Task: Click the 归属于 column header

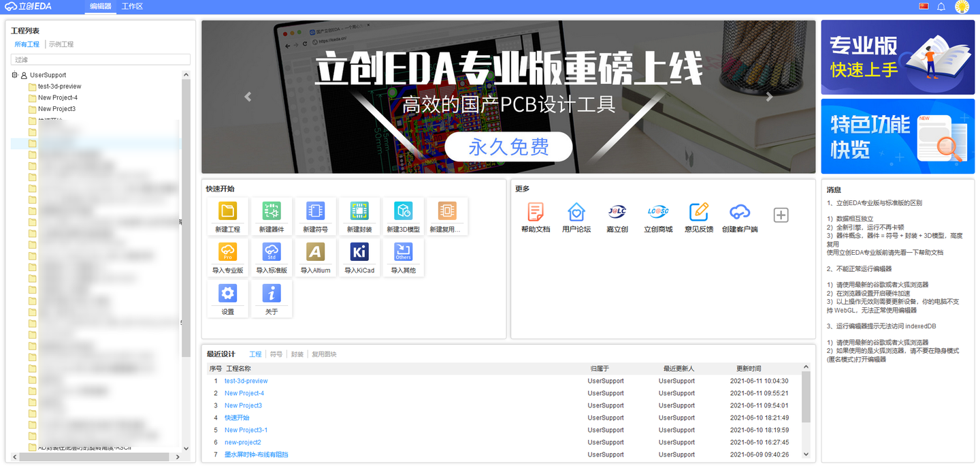Action: (x=600, y=369)
